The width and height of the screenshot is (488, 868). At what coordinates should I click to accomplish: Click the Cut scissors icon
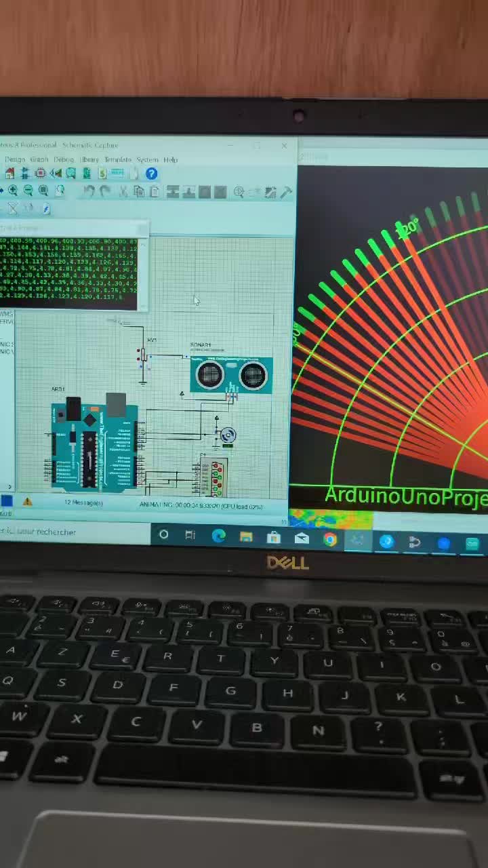click(123, 192)
